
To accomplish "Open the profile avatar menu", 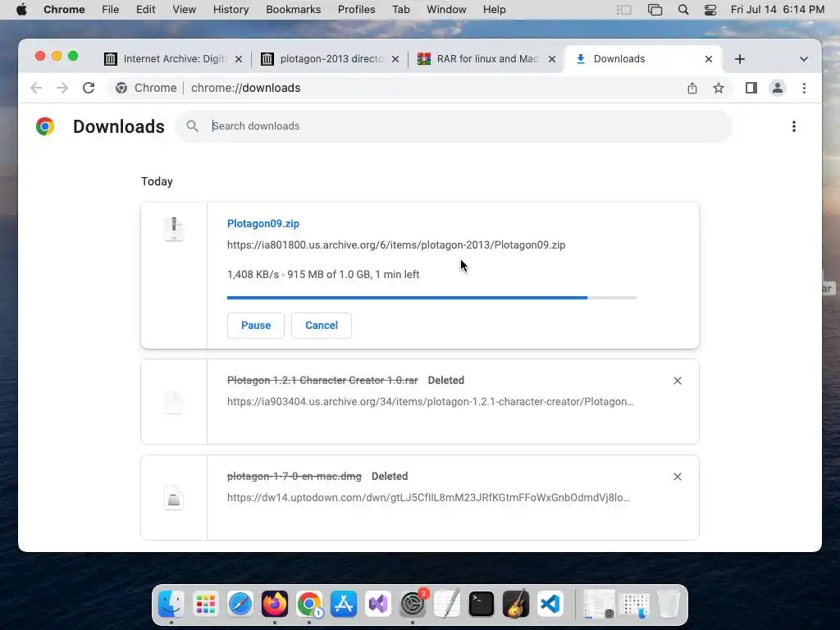I will [778, 88].
